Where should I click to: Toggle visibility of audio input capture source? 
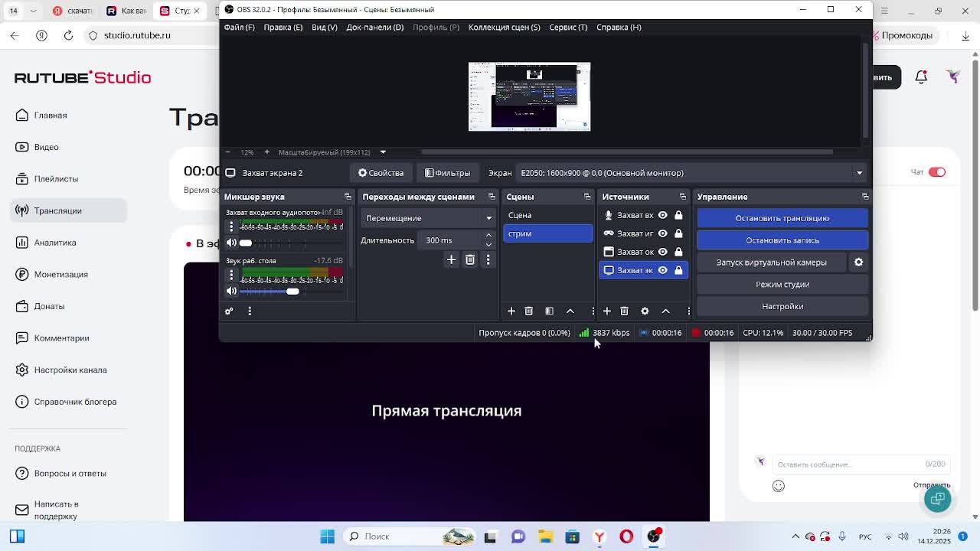(x=662, y=215)
